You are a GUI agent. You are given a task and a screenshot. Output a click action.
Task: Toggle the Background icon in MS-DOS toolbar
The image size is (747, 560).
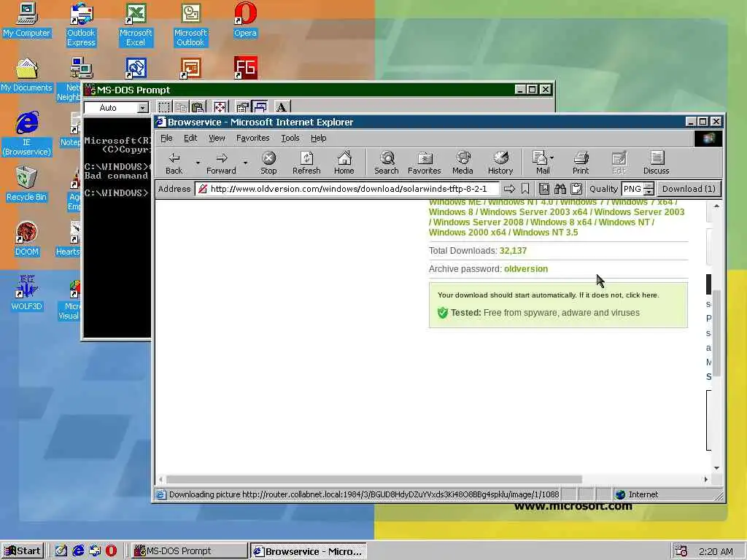(260, 107)
